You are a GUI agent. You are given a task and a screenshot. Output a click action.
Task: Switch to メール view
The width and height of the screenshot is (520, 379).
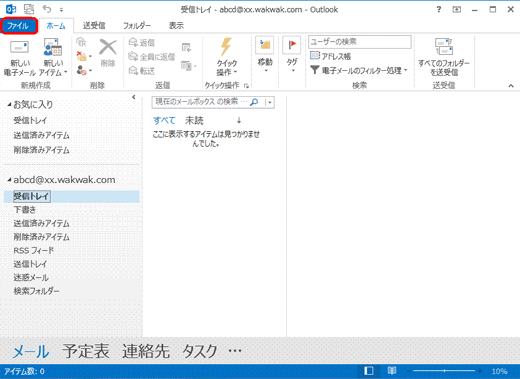[31, 351]
